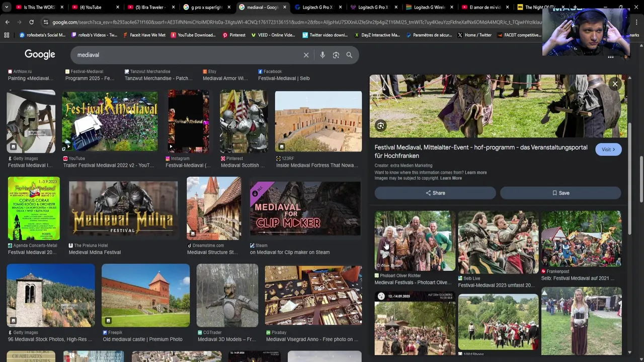644x362 pixels.
Task: Open CGTrader 'Mediaval 3D Models' thumbnail
Action: tap(227, 296)
